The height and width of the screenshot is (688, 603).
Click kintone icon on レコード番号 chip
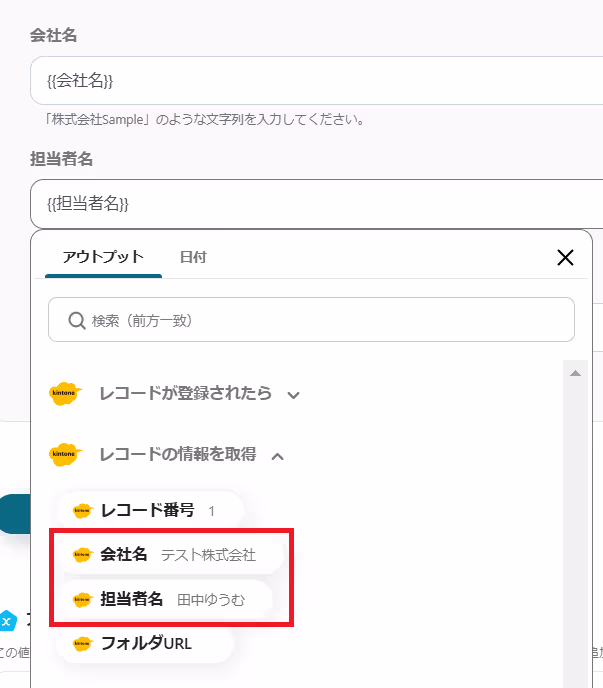pos(82,511)
